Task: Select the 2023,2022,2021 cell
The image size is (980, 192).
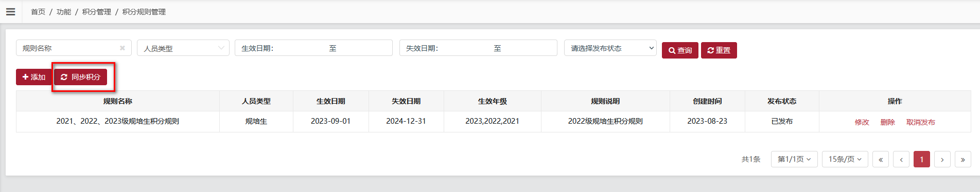Action: 493,121
